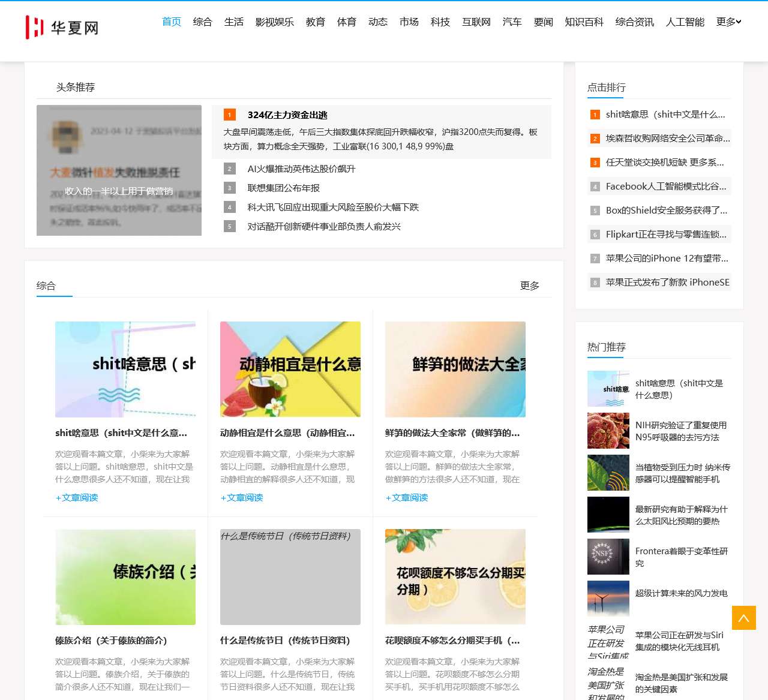Image resolution: width=768 pixels, height=700 pixels.
Task: Open rank 1 item shit啥意思 in 点击排行
Action: [665, 114]
